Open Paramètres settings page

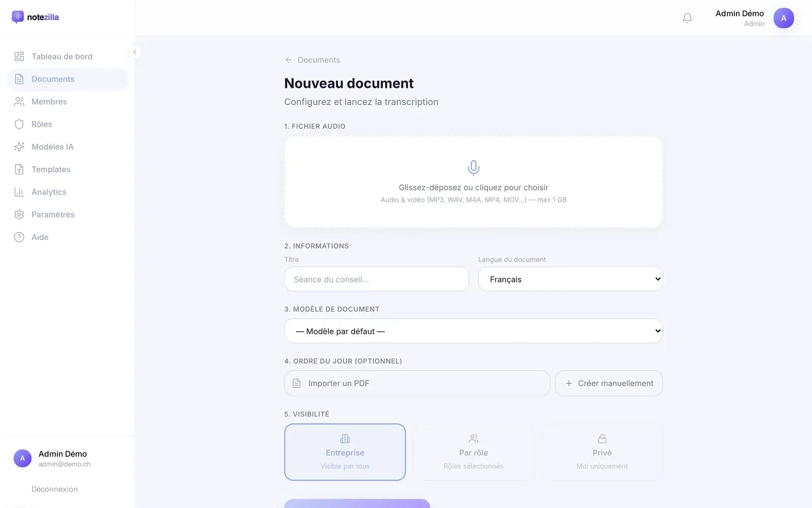pos(67,214)
